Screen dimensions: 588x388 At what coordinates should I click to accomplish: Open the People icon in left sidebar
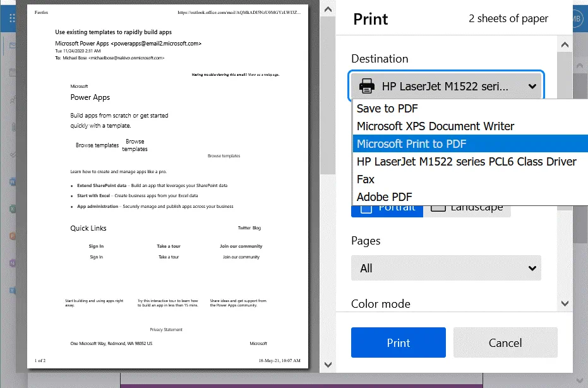pyautogui.click(x=13, y=100)
